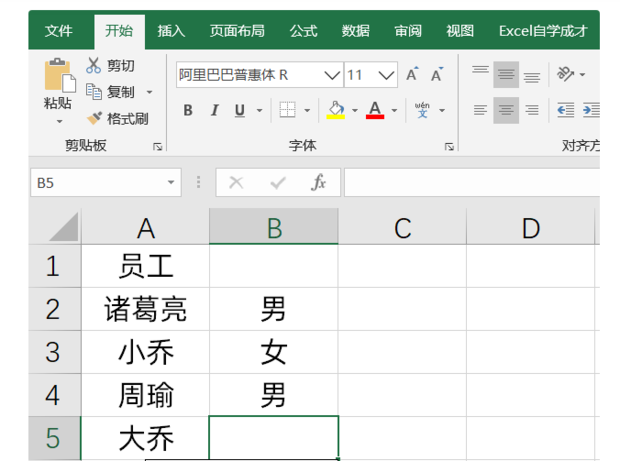Click the Name Box showing B5
This screenshot has height=461, width=620.
click(x=106, y=183)
